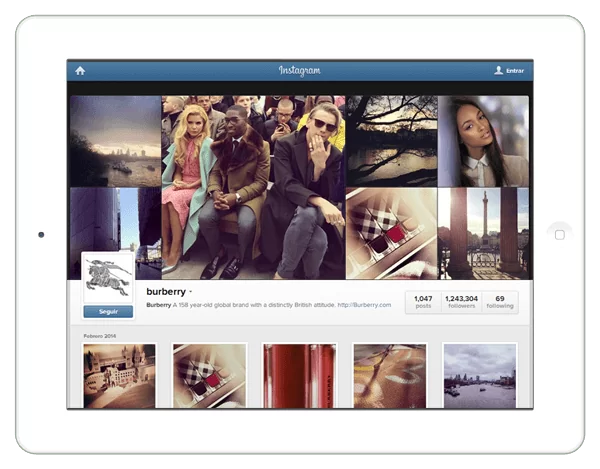The height and width of the screenshot is (469, 600).
Task: Open the red lip gloss tubes thumbnail
Action: pos(300,376)
